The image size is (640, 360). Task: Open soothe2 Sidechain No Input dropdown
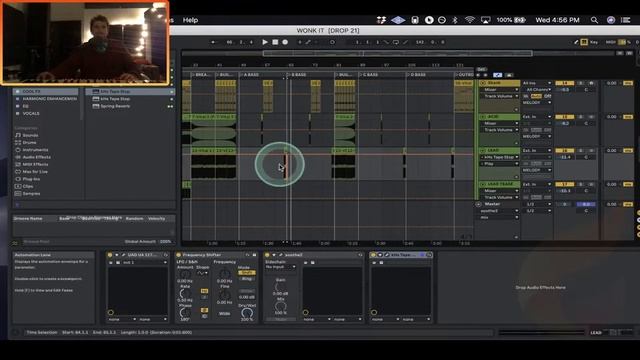(280, 267)
